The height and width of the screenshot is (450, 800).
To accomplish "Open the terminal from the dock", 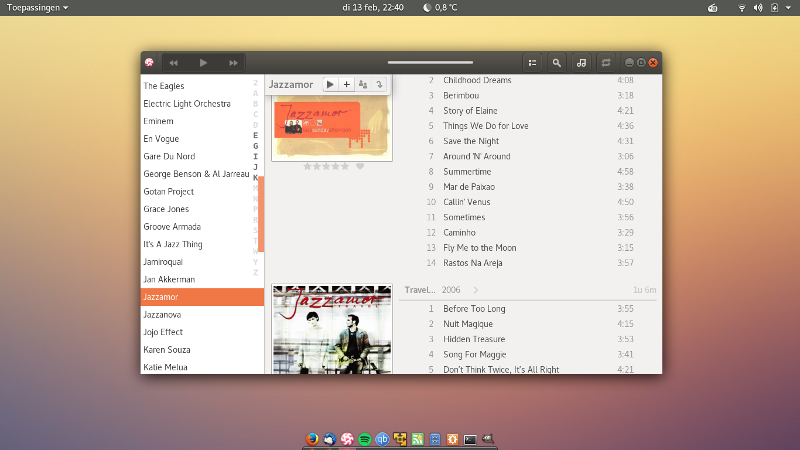I will coord(470,439).
